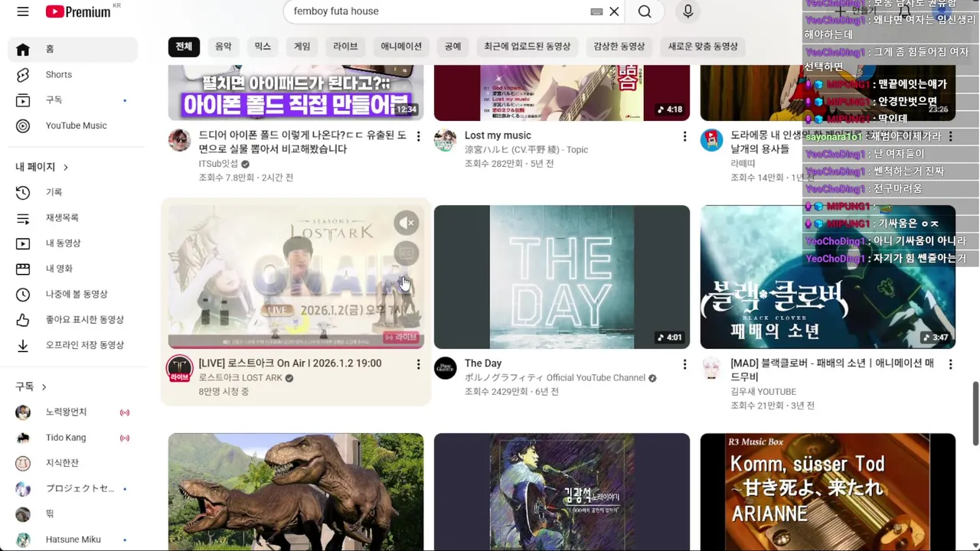This screenshot has width=980, height=551.
Task: Open ITSub잇섭 channel avatar
Action: click(x=179, y=140)
